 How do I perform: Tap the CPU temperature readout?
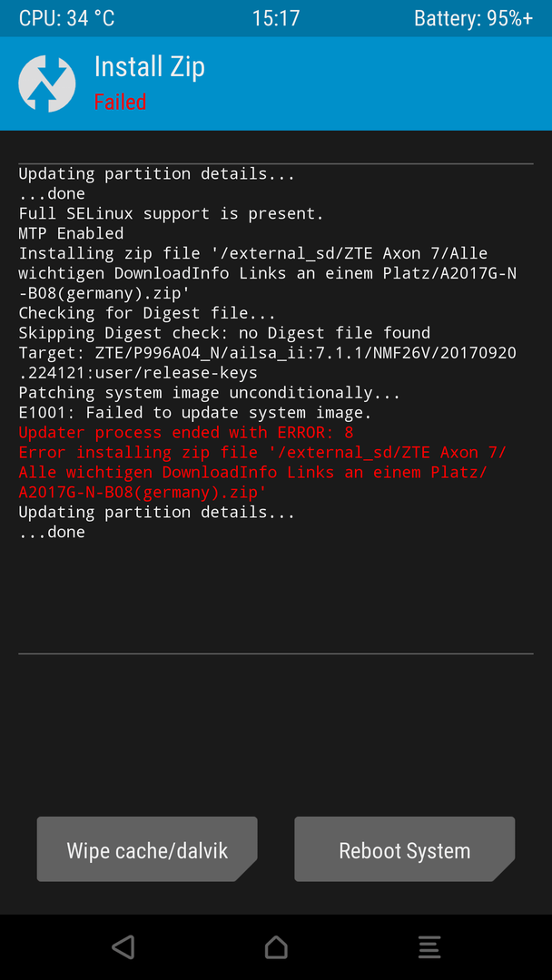pyautogui.click(x=67, y=18)
